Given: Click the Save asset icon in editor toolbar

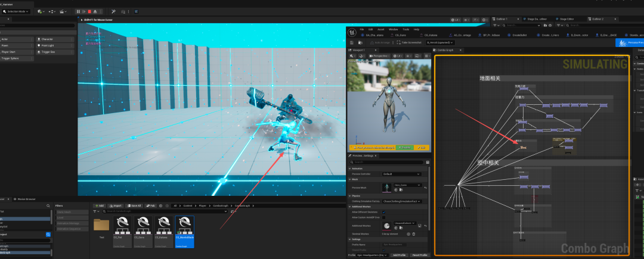Looking at the screenshot, I should 352,43.
